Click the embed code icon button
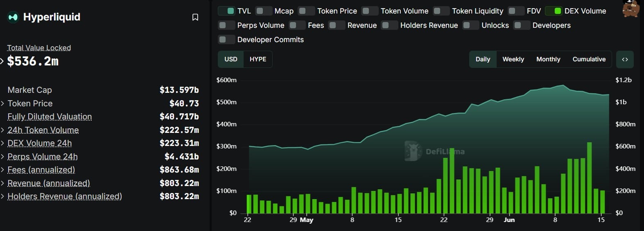 click(625, 59)
